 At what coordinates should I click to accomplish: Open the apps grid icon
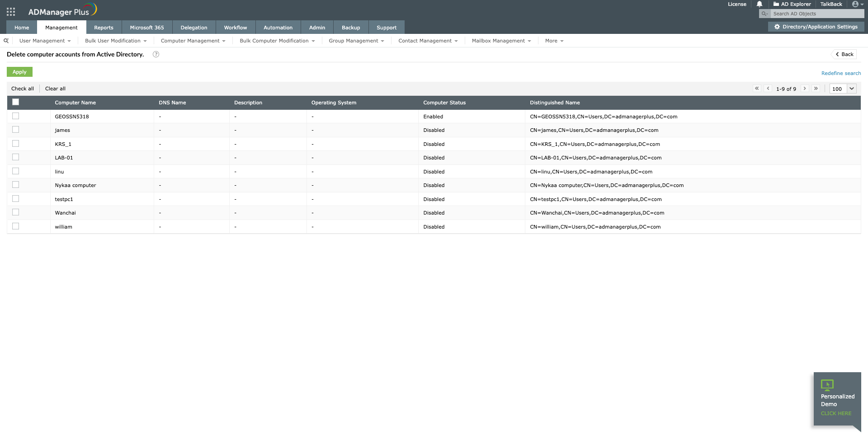pos(11,12)
